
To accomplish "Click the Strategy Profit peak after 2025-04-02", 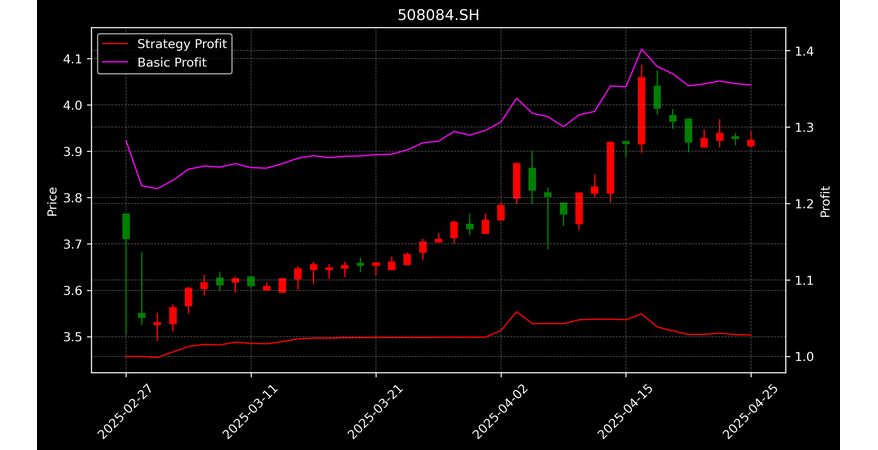I will pyautogui.click(x=517, y=312).
